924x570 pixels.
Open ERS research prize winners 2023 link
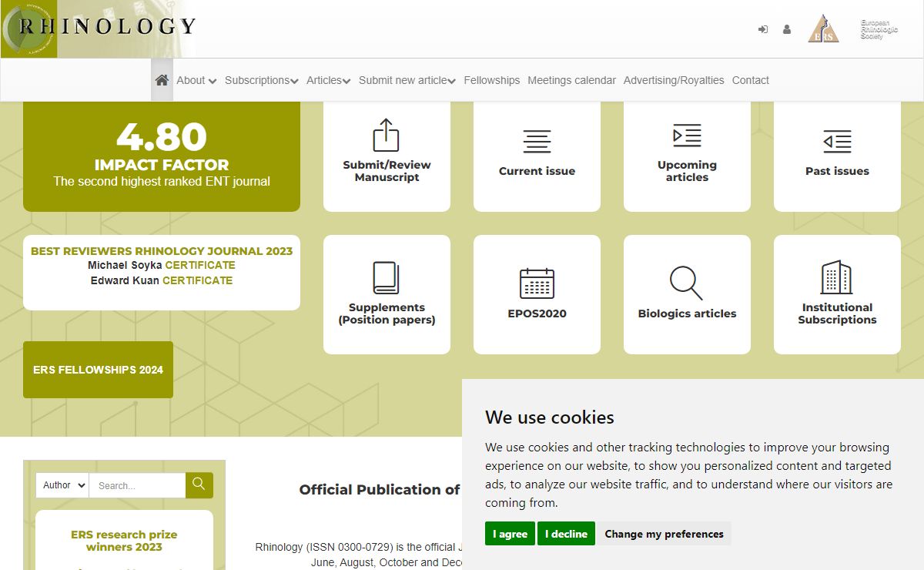click(x=124, y=541)
